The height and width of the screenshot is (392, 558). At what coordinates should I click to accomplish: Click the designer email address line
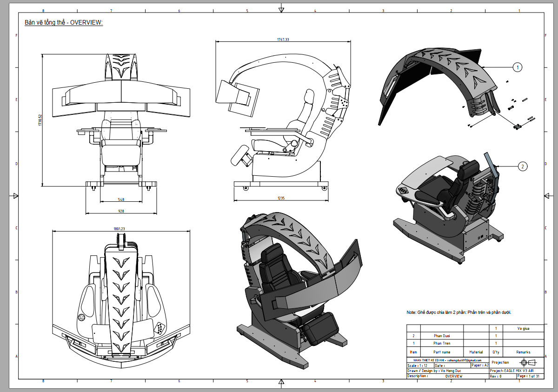coord(448,360)
